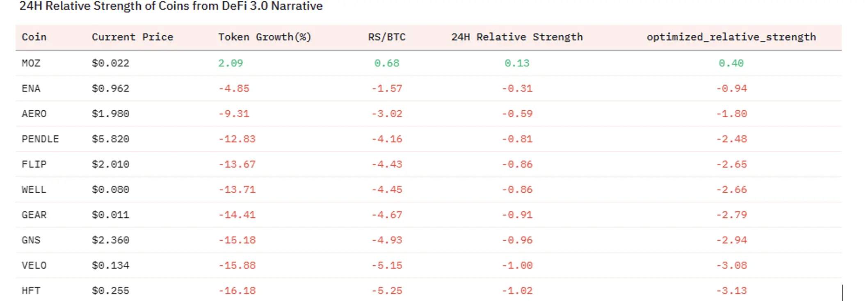
Task: Click the PENDLE coin name
Action: pos(40,139)
